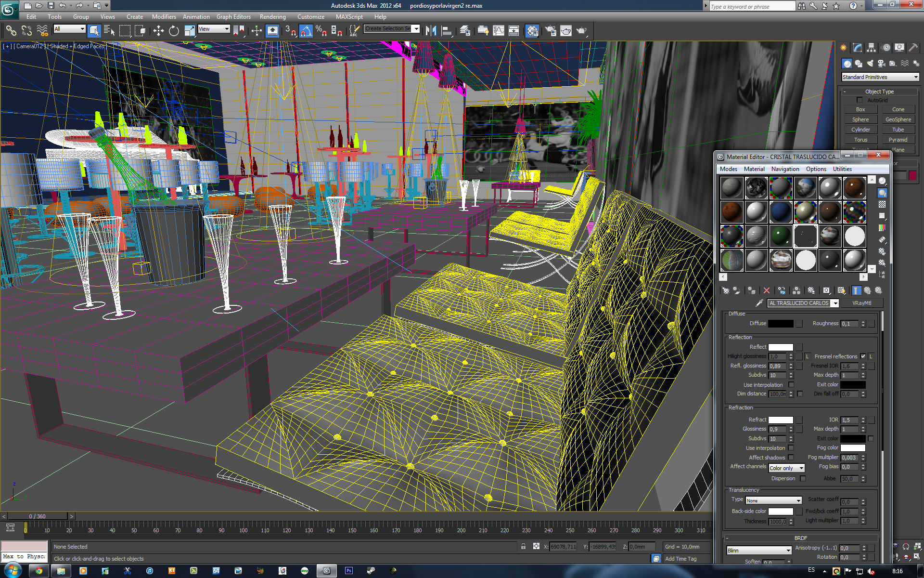Uncheck Fresnel reflections checkbox
The height and width of the screenshot is (578, 924).
[863, 356]
